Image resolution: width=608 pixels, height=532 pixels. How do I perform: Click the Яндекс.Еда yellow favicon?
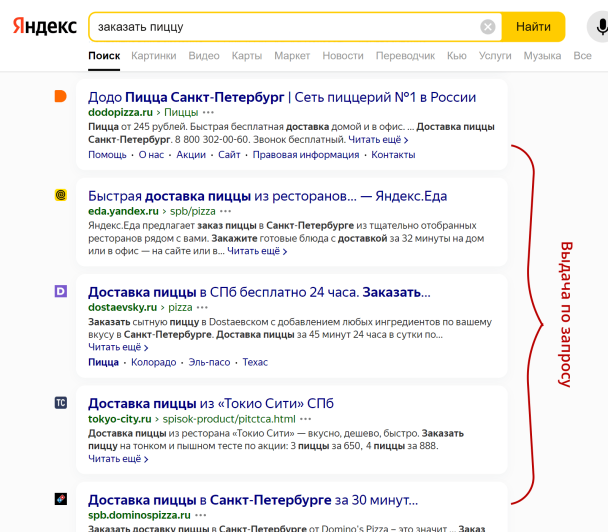60,195
